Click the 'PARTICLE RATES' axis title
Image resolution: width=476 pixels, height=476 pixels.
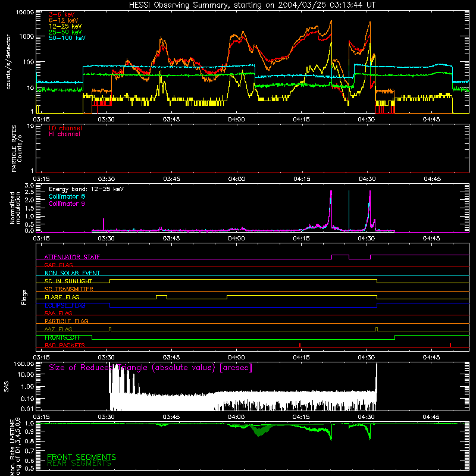pyautogui.click(x=14, y=149)
